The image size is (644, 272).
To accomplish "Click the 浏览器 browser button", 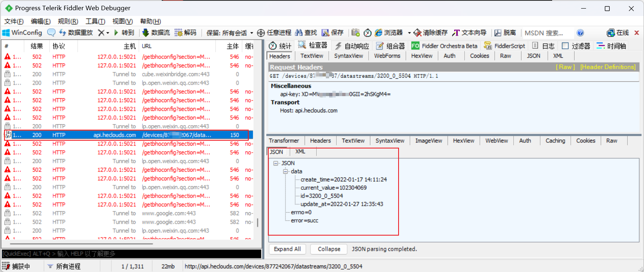I will click(x=389, y=33).
